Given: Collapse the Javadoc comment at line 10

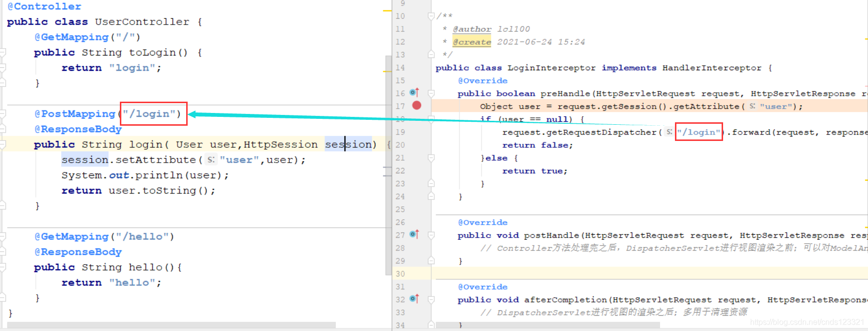Looking at the screenshot, I should [x=431, y=16].
